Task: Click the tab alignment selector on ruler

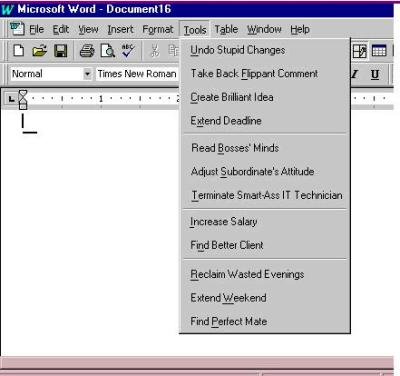Action: pyautogui.click(x=11, y=99)
